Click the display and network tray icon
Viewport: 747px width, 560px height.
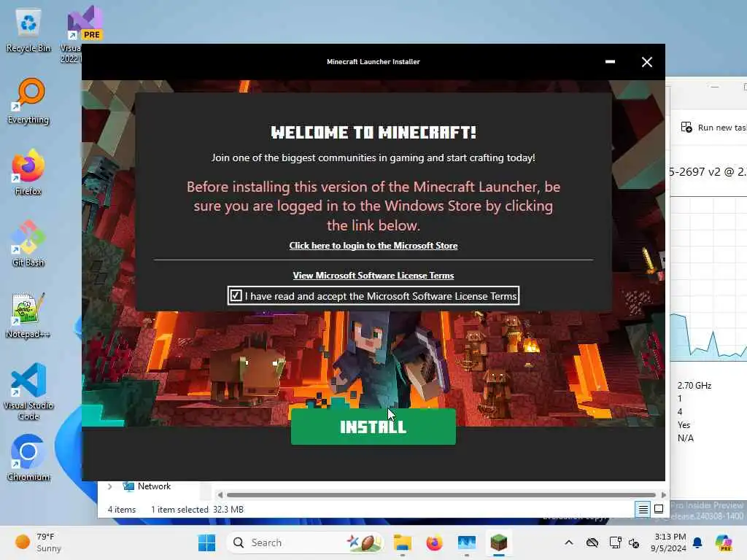(x=615, y=542)
